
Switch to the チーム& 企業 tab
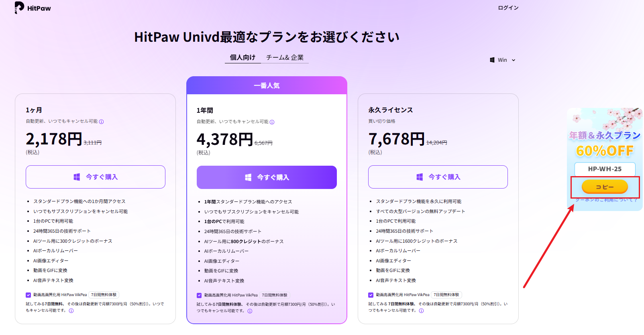coord(285,57)
